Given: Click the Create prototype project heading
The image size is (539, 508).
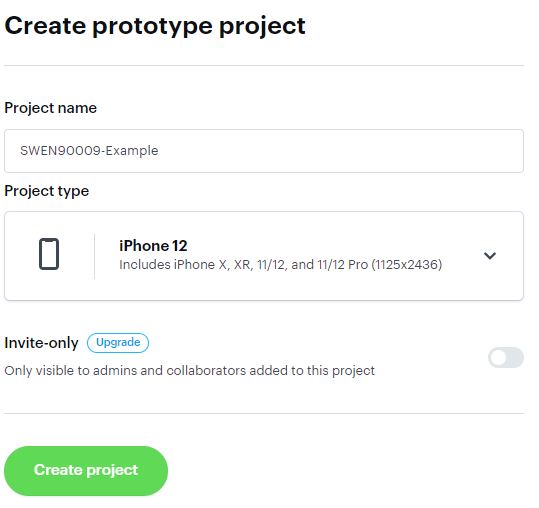Looking at the screenshot, I should [155, 26].
